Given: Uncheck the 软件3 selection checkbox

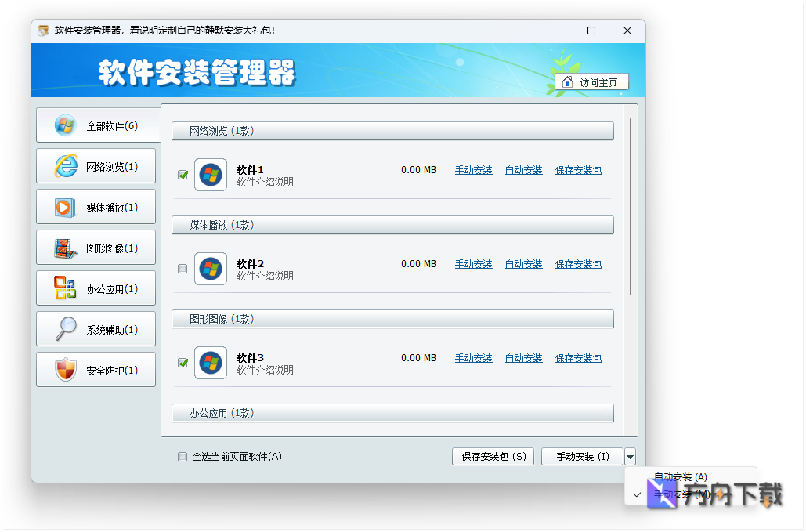Looking at the screenshot, I should pos(182,362).
